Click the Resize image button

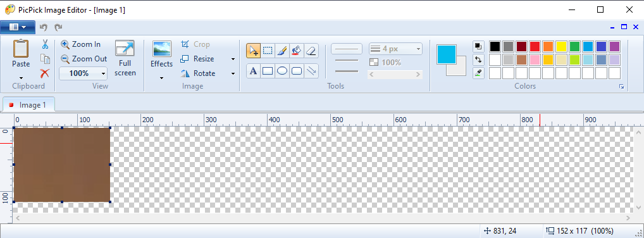click(x=197, y=59)
